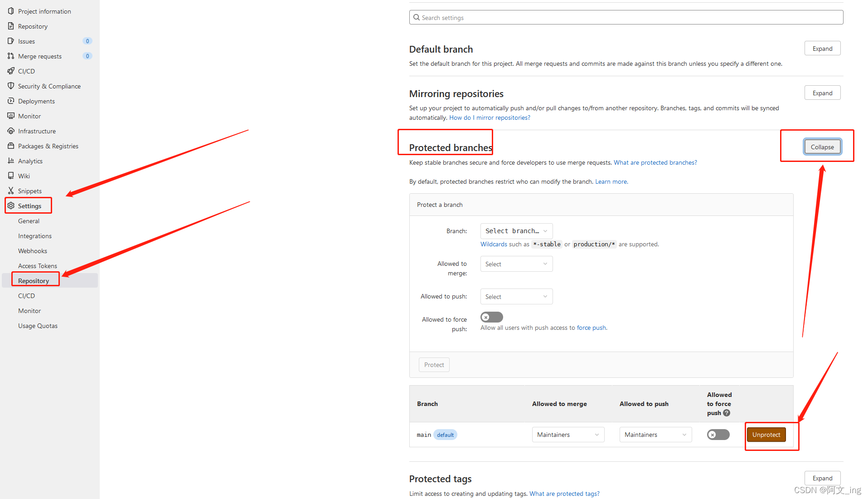Expand the Default branch section

822,49
